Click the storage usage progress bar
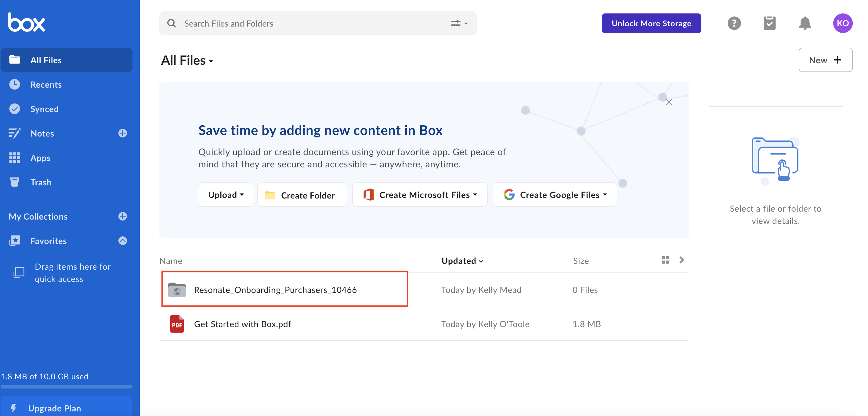 point(66,387)
